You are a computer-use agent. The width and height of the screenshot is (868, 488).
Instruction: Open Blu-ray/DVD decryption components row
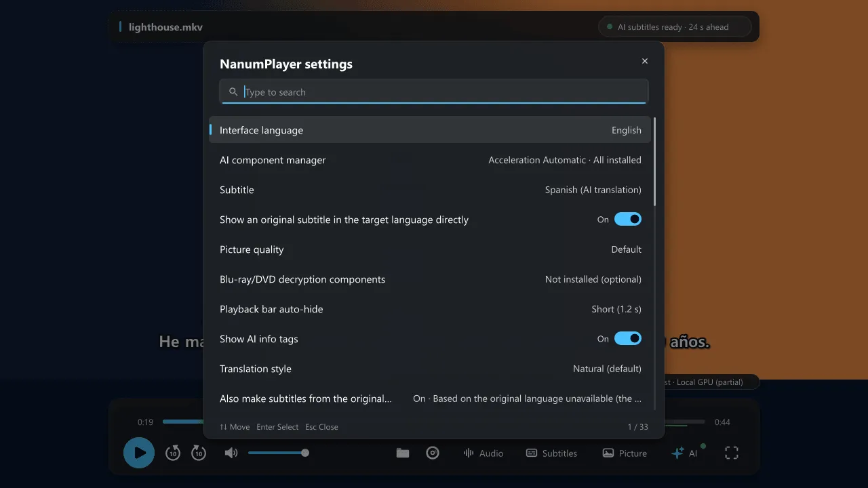[430, 279]
